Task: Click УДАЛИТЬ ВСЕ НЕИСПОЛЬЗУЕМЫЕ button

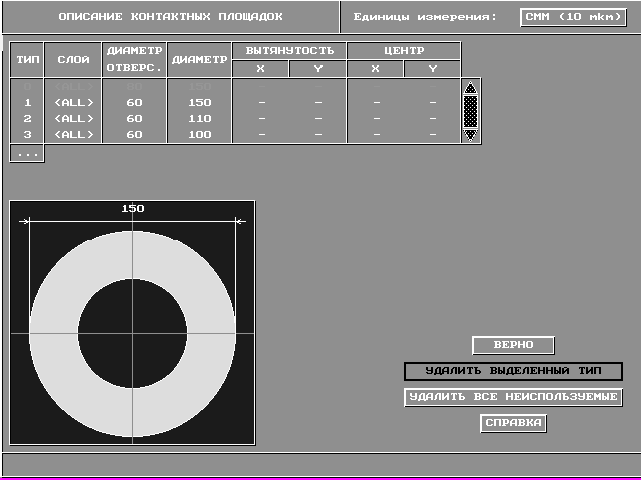Action: (x=513, y=397)
